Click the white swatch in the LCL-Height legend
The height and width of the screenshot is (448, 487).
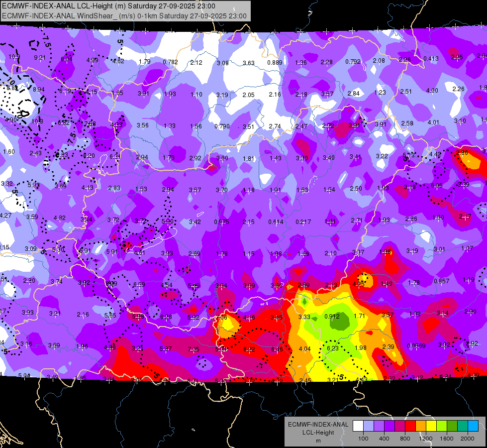point(358,426)
